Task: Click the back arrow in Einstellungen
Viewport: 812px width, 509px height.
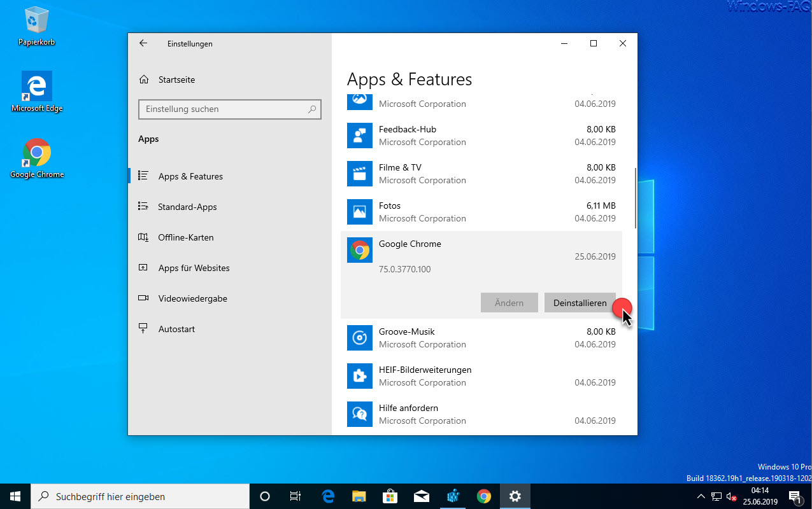Action: click(143, 43)
